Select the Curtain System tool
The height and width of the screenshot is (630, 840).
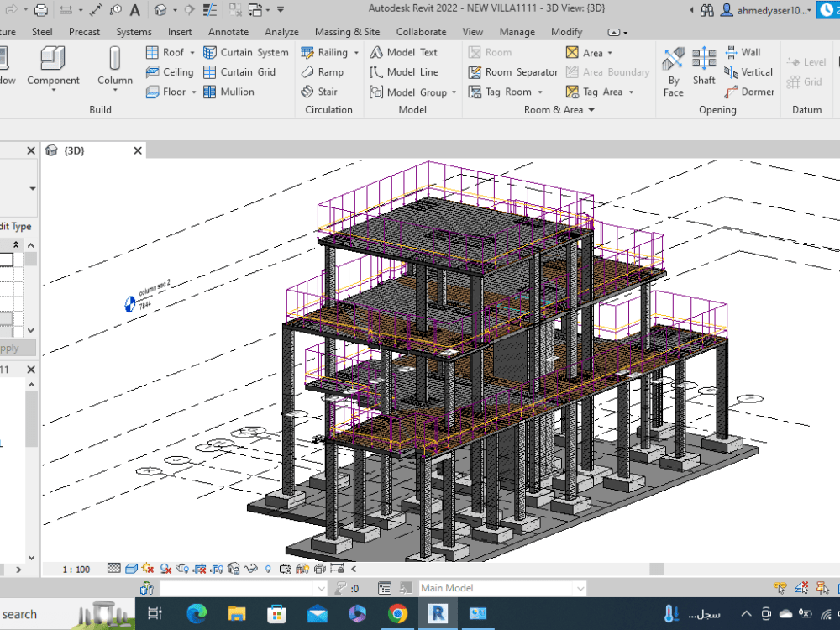pyautogui.click(x=246, y=52)
